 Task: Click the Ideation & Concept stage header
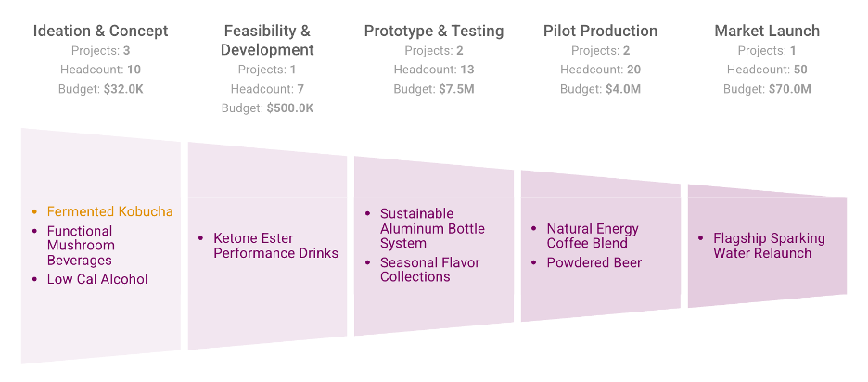[x=101, y=31]
